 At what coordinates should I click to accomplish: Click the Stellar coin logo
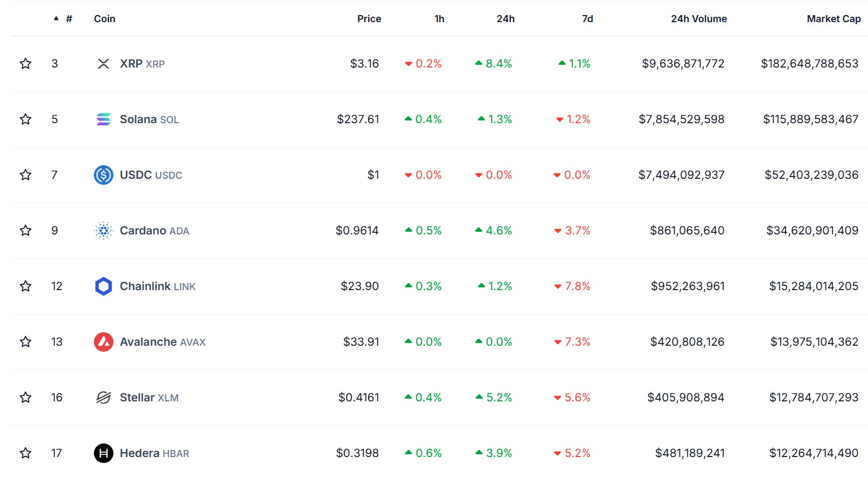(x=104, y=397)
